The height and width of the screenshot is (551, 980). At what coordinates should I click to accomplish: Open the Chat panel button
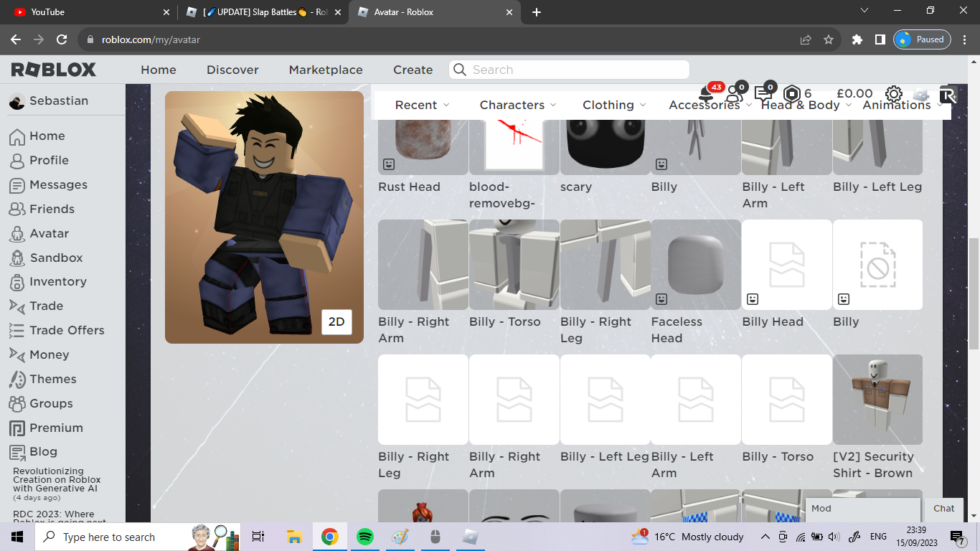[944, 508]
